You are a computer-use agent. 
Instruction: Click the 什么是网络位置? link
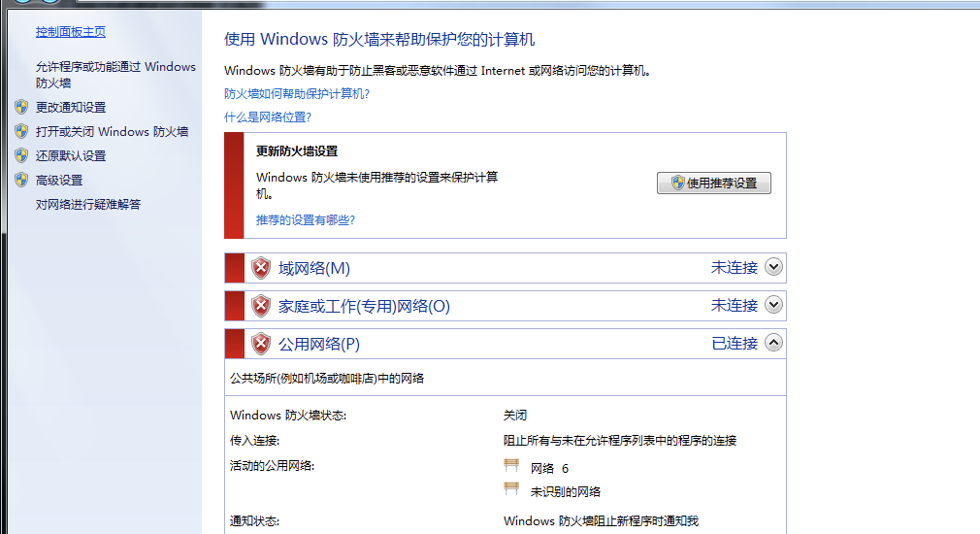(x=268, y=117)
